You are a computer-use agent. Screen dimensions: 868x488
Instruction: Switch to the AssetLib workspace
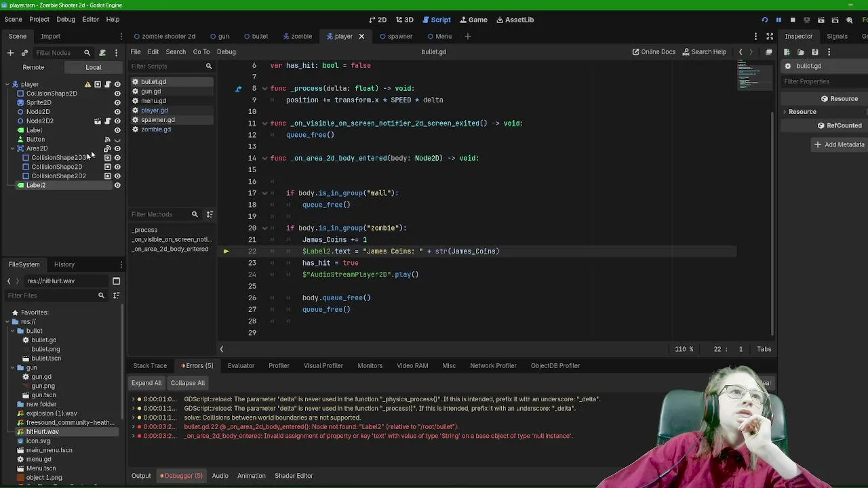(515, 20)
